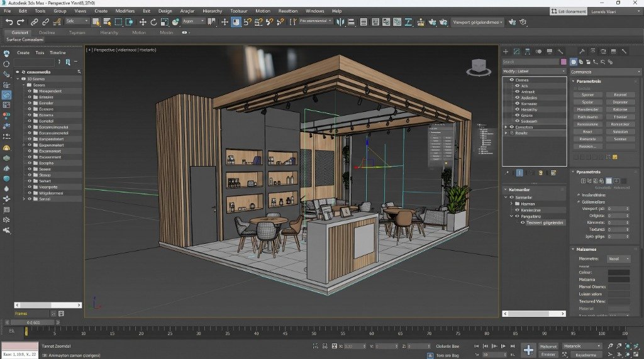Collapse the 3D Scenes tree node
Image resolution: width=644 pixels, height=359 pixels.
18,79
